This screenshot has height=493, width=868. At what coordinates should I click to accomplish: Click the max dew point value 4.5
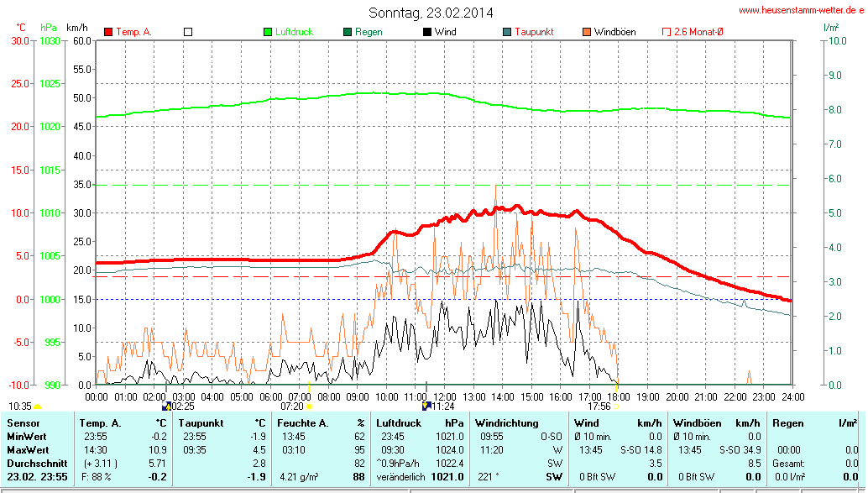[259, 450]
